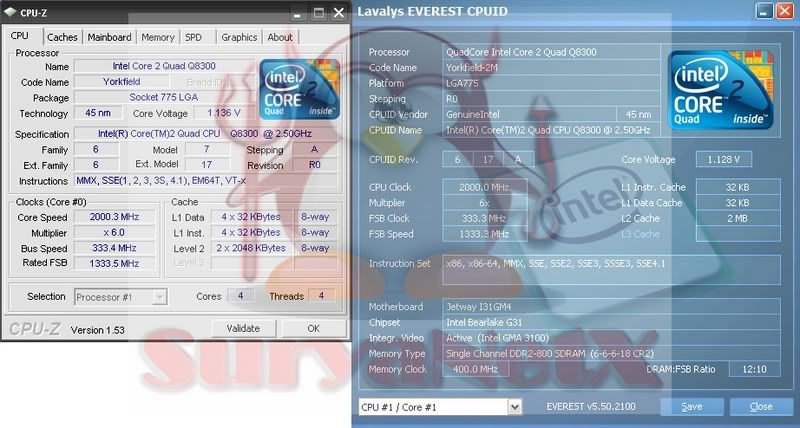
Task: Click the Save button in EVEREST
Action: tap(692, 407)
